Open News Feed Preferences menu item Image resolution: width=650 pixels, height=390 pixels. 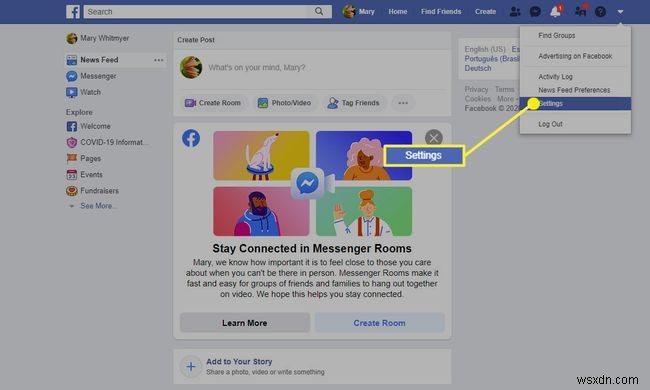(x=574, y=90)
